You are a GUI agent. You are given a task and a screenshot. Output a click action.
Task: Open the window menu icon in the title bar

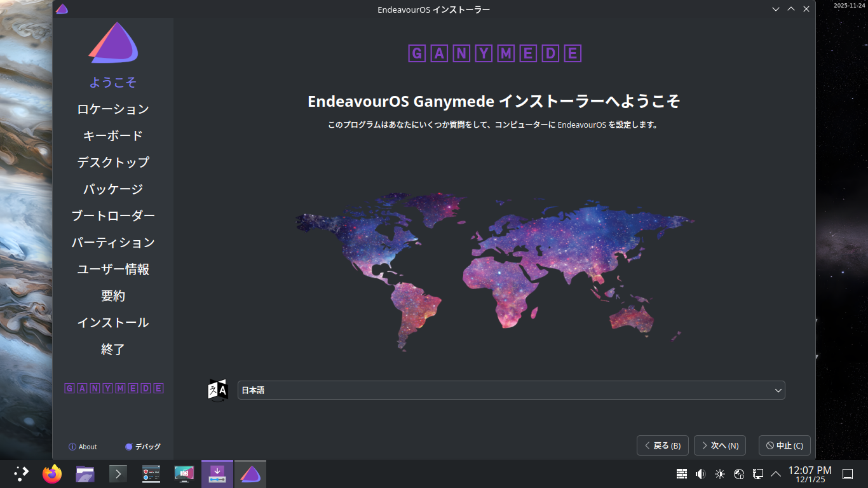(62, 9)
